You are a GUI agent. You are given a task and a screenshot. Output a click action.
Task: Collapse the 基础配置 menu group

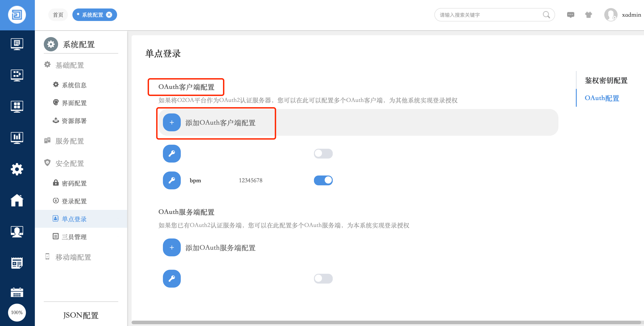(x=69, y=65)
